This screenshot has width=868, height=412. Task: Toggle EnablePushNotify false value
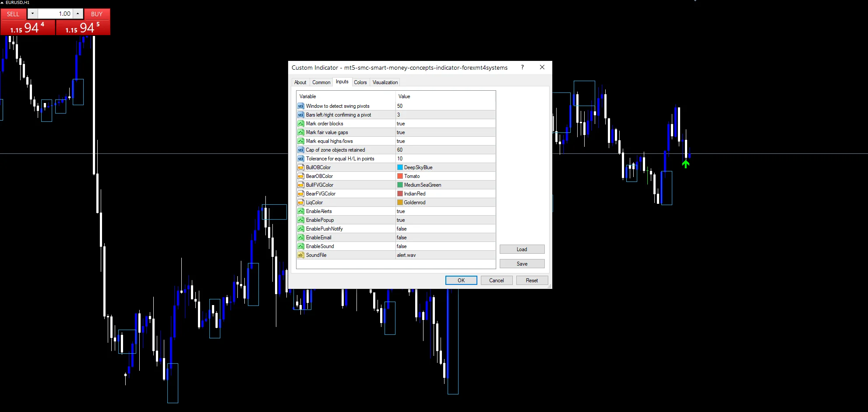(445, 229)
